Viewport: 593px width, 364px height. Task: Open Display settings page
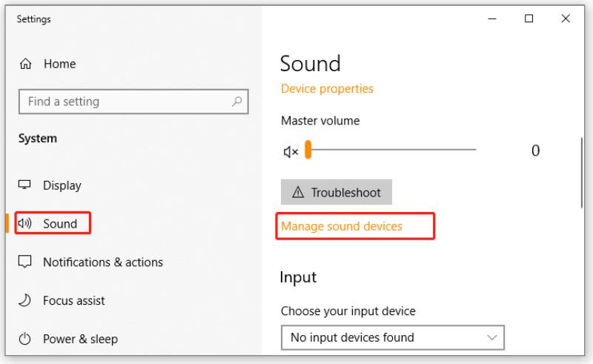(62, 185)
